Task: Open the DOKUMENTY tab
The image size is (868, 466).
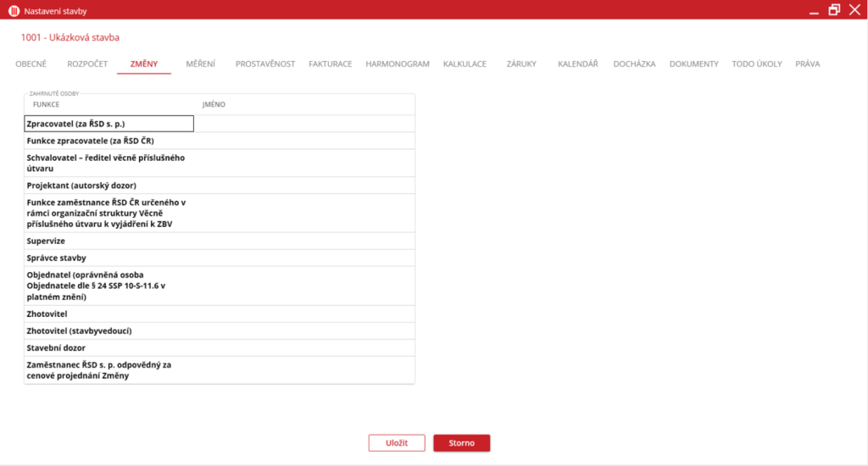Action: click(693, 64)
